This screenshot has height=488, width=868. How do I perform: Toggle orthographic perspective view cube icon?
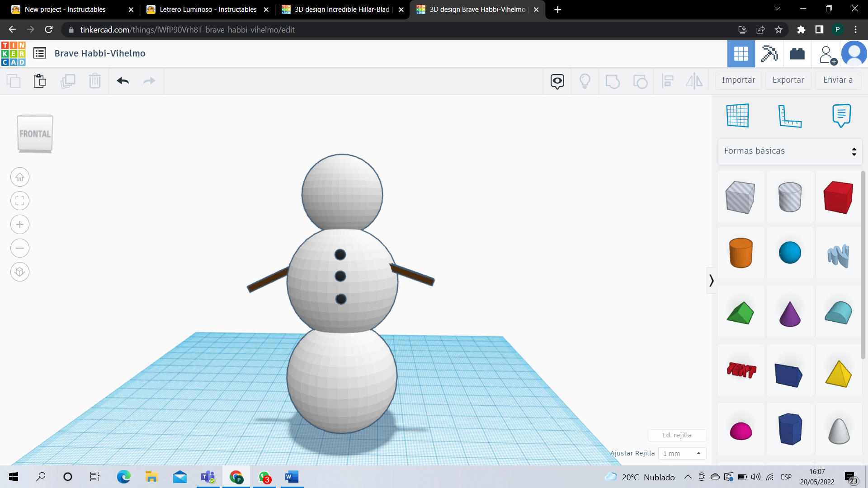click(20, 272)
